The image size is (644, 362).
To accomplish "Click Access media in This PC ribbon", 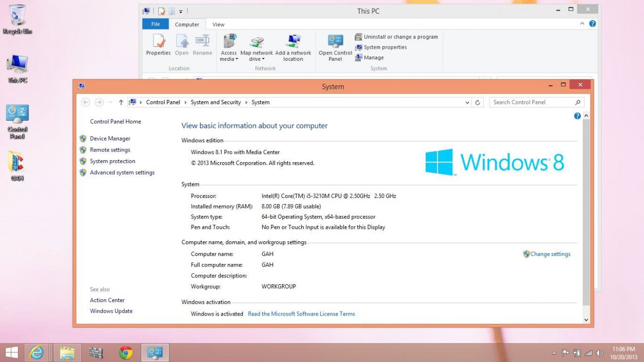I will pos(229,48).
